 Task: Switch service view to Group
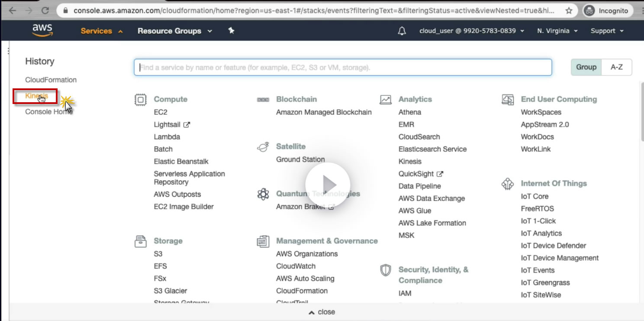[586, 67]
